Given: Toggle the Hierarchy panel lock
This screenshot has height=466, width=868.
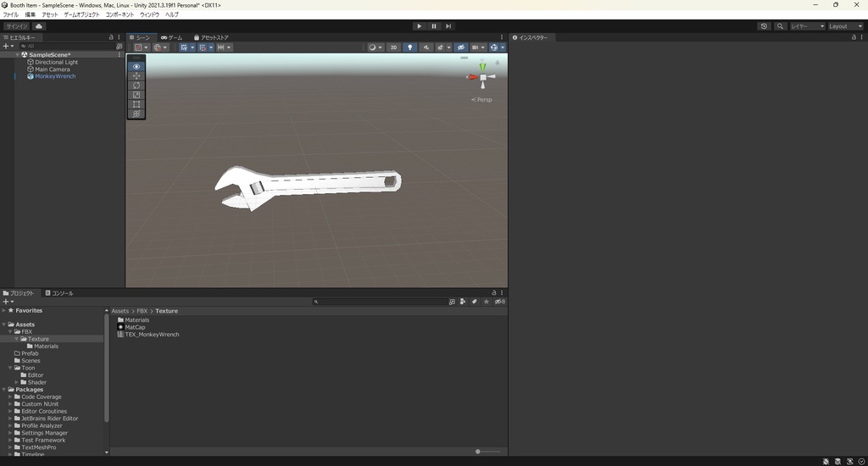Looking at the screenshot, I should point(111,37).
